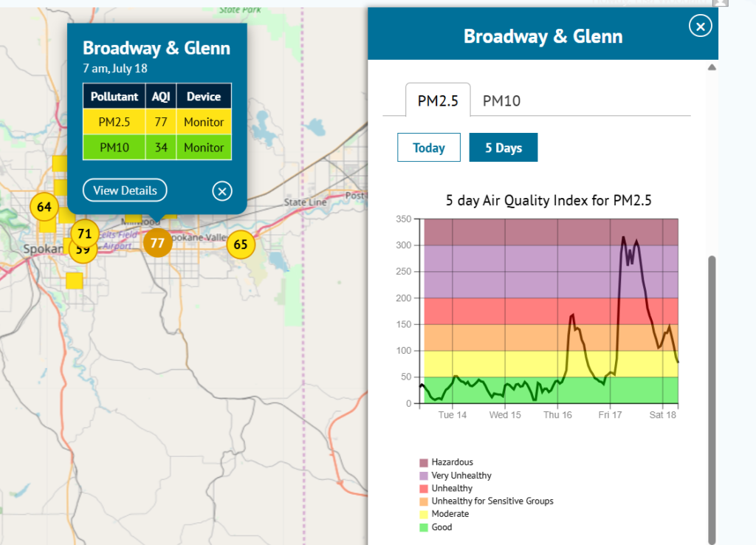Click the PM2.5 row AQI value 77
The image size is (756, 545).
[x=161, y=122]
